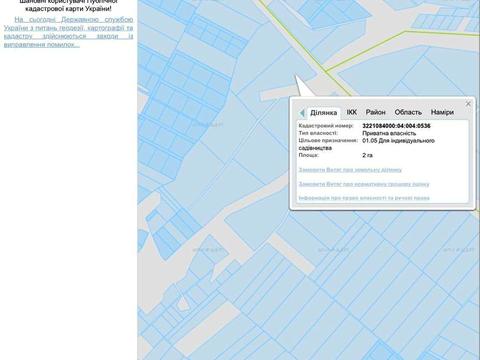Open the Район tab

click(x=376, y=112)
